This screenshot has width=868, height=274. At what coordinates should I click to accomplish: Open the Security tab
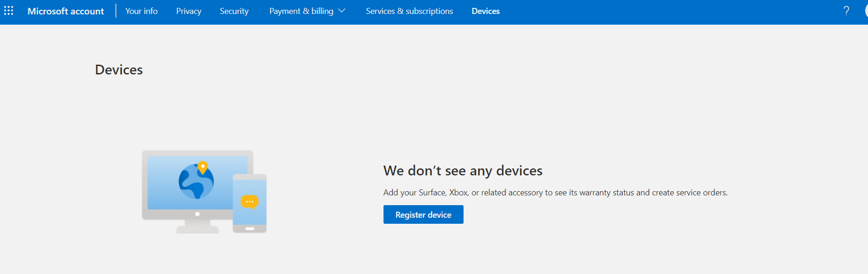234,11
